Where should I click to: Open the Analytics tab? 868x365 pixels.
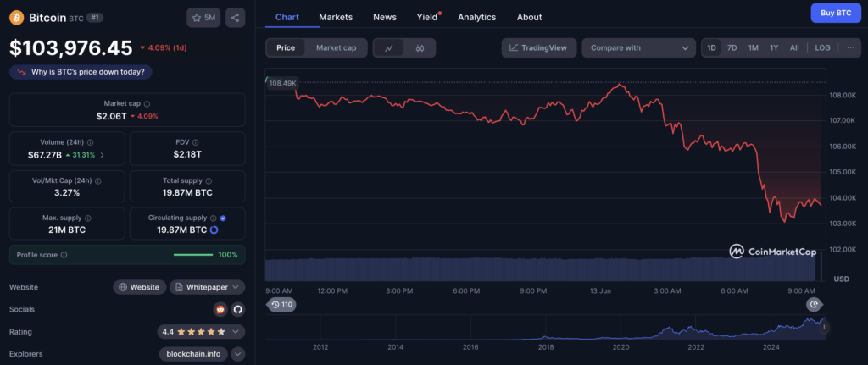[476, 17]
